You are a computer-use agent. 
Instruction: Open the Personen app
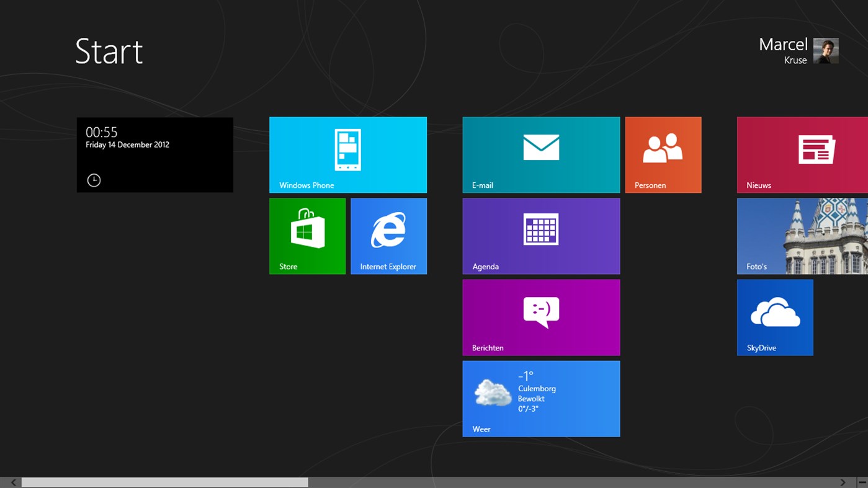click(x=663, y=154)
